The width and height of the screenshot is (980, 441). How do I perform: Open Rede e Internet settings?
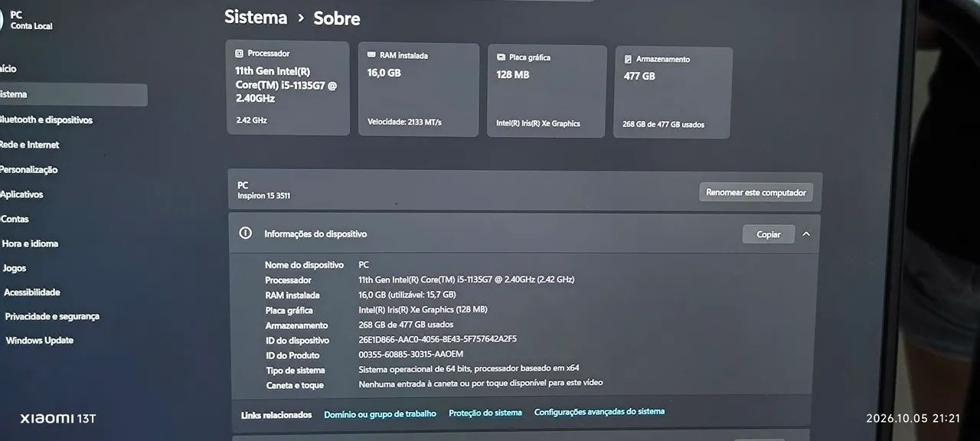(x=29, y=145)
